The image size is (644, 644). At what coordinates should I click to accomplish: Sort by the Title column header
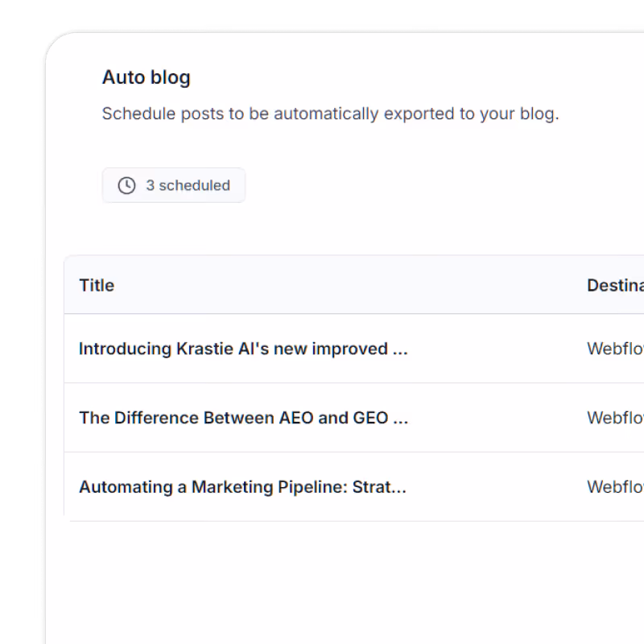coord(97,285)
